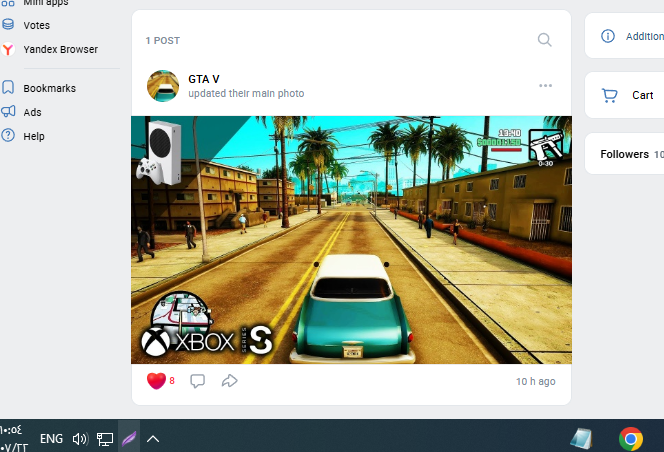Click the purple feather tray icon
The height and width of the screenshot is (452, 664).
(129, 438)
